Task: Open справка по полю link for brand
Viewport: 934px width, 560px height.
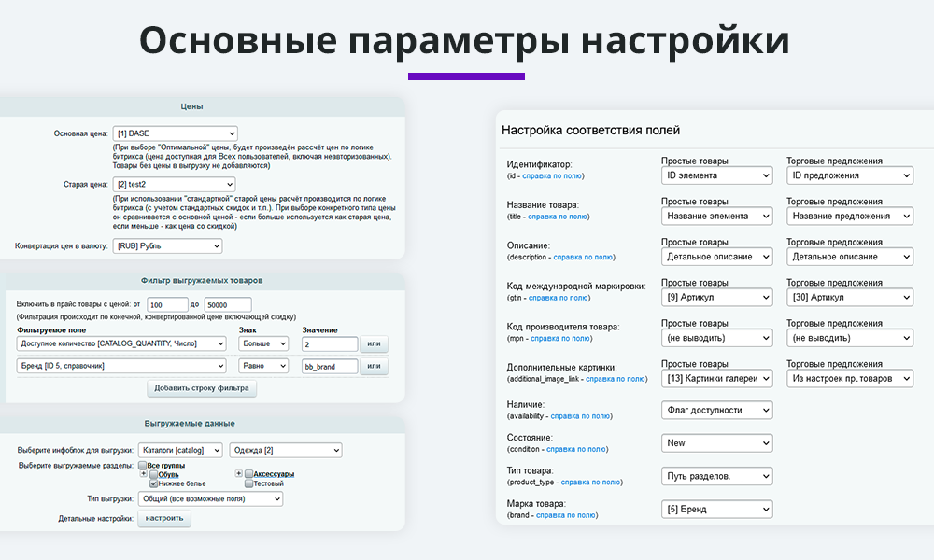Action: [x=567, y=514]
